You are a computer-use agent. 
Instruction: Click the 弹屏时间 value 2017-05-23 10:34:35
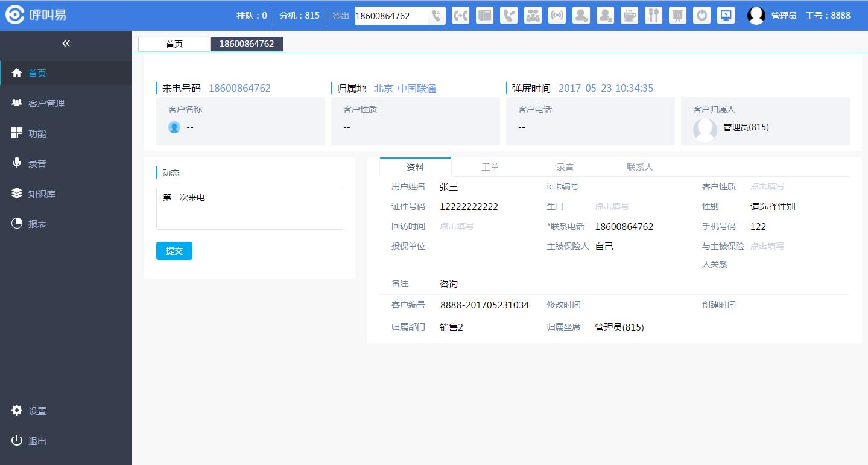pos(606,88)
